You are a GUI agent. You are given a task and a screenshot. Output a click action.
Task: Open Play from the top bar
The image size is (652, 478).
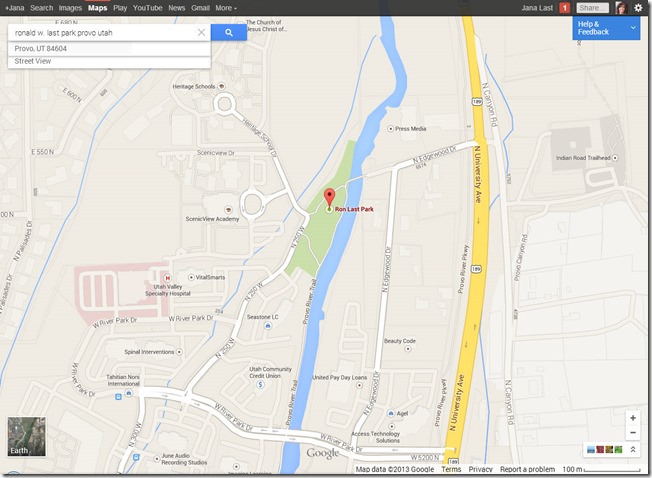[120, 8]
